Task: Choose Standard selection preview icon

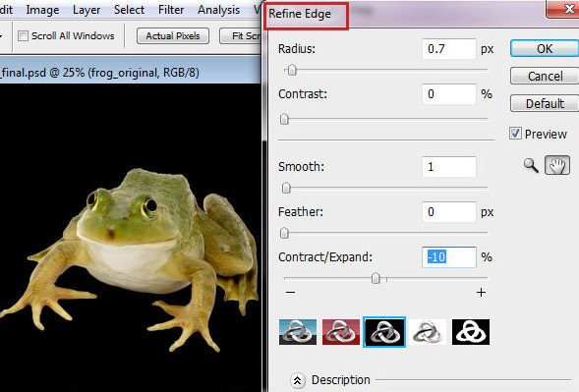Action: pyautogui.click(x=298, y=332)
